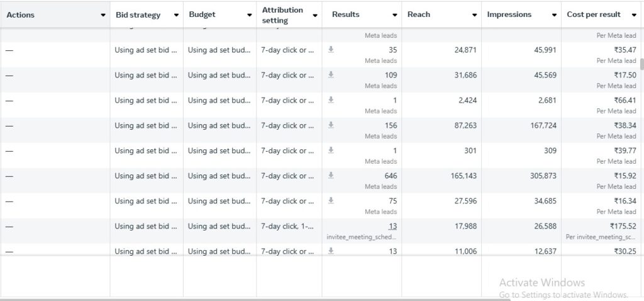Screen dimensions: 644x301
Task: Click the vertical scrollbar thumb
Action: [x=641, y=64]
